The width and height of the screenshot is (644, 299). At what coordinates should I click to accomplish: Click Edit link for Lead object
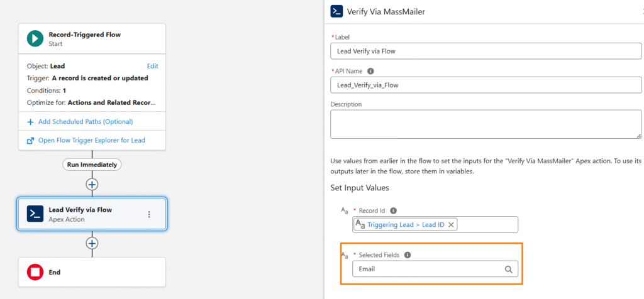pos(152,66)
